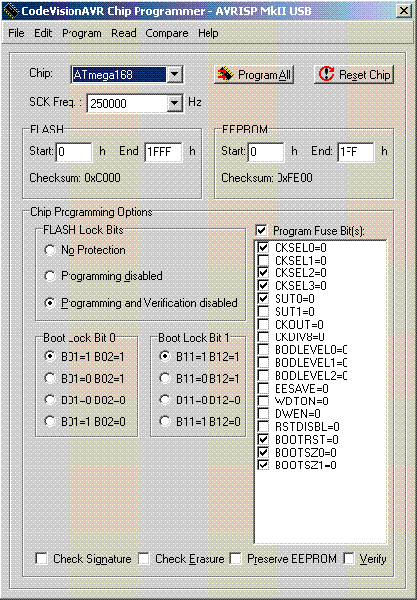Screen dimensions: 417x600
Task: Uncheck the BOOTSZ0=0 fuse bit
Action: click(263, 452)
